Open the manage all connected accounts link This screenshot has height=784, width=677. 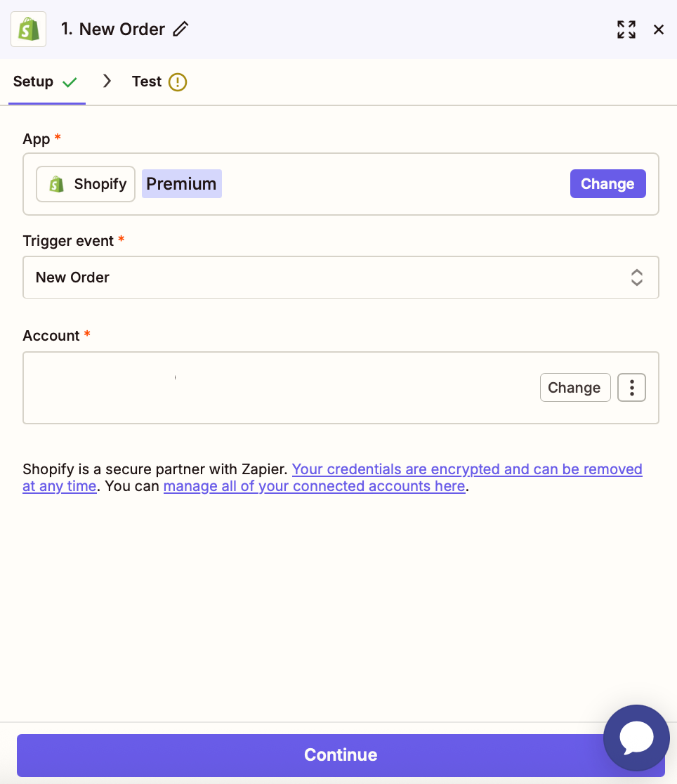coord(314,486)
